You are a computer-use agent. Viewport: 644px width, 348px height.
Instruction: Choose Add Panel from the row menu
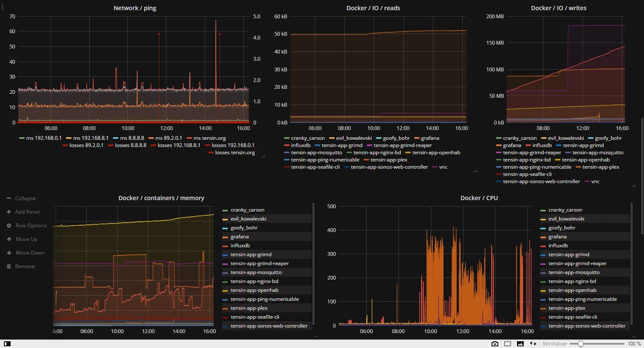23,212
